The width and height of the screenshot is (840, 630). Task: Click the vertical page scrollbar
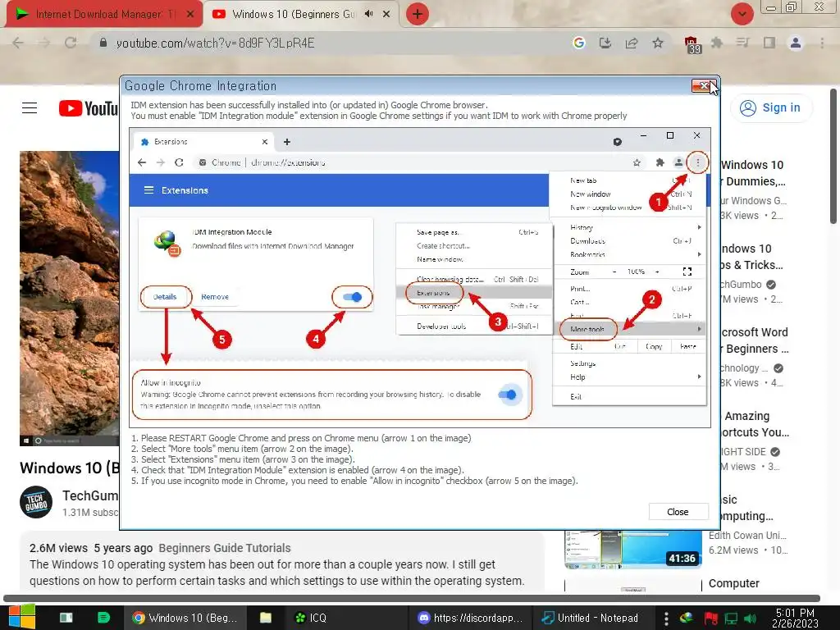pos(834,156)
